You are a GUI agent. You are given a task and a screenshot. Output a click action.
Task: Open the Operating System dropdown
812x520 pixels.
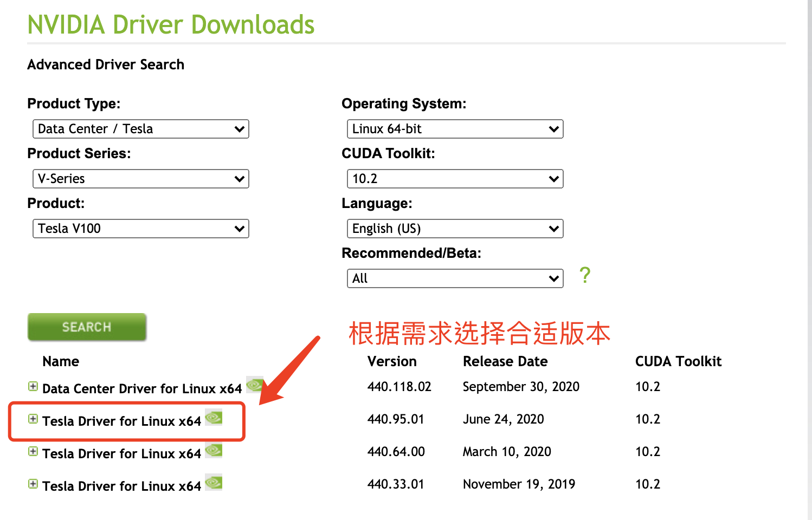tap(455, 129)
